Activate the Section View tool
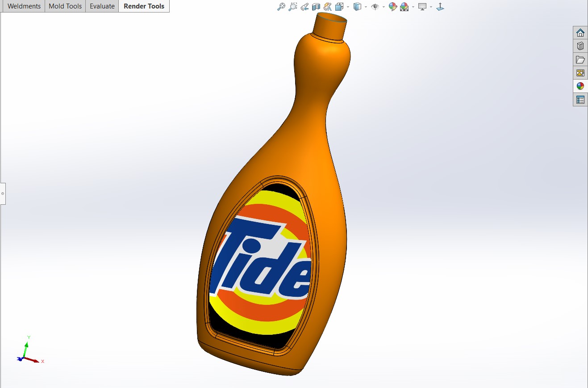Viewport: 588px width, 388px height. (x=316, y=7)
